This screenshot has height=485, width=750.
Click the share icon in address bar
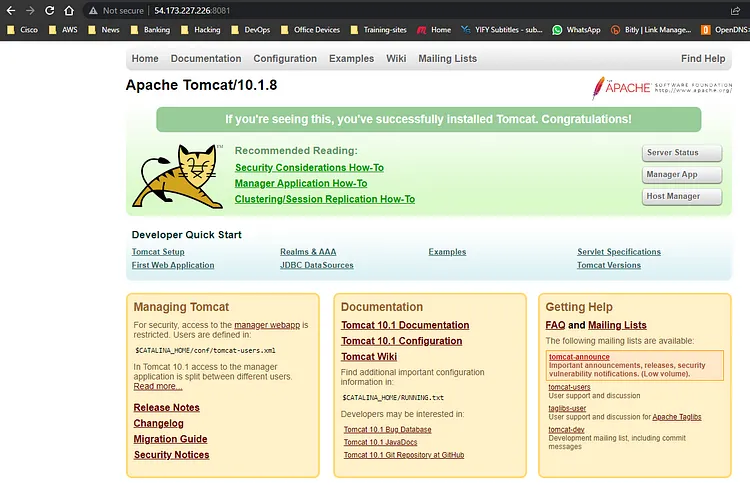(735, 11)
